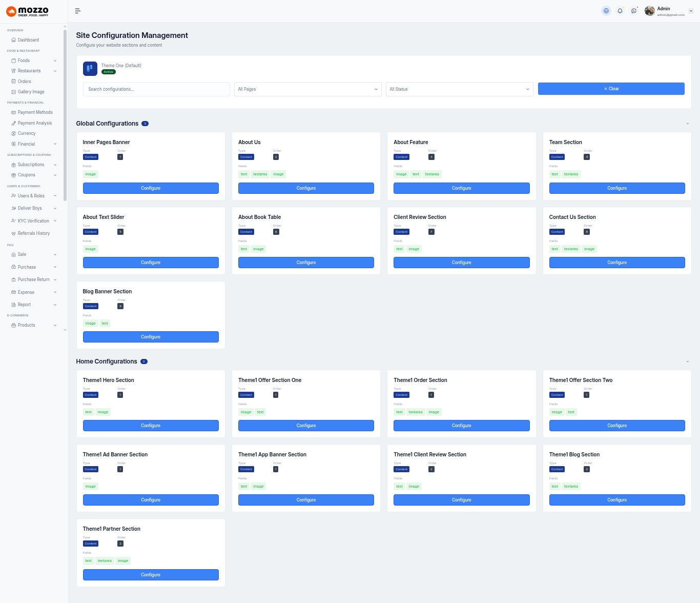Configure the About Us section
The image size is (700, 603).
[x=306, y=188]
